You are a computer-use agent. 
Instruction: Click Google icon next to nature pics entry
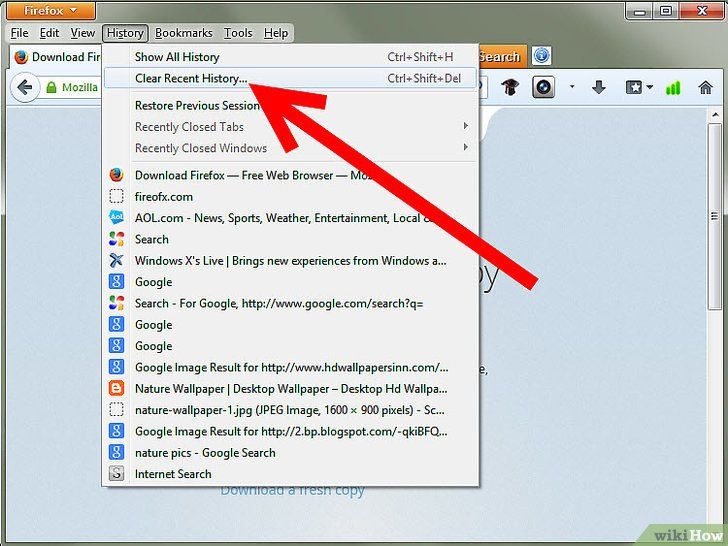(x=116, y=452)
